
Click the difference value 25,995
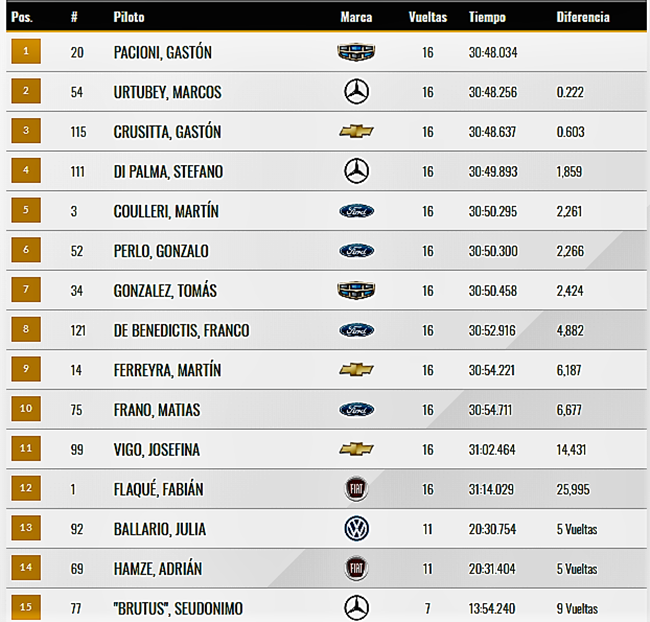pos(573,489)
